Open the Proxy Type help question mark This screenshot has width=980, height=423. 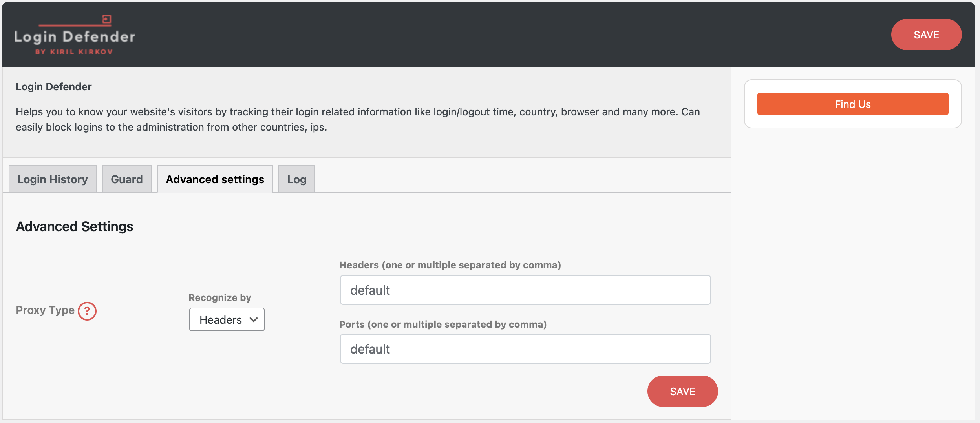click(x=87, y=311)
